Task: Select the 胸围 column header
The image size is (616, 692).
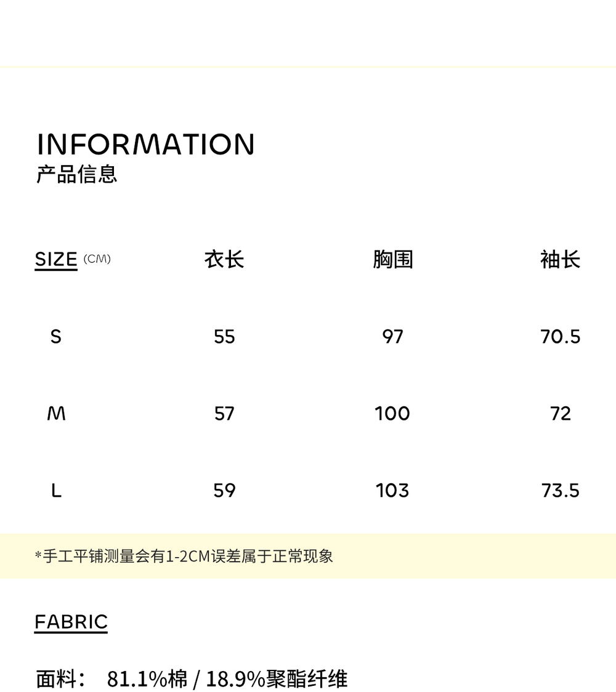Action: (x=392, y=259)
